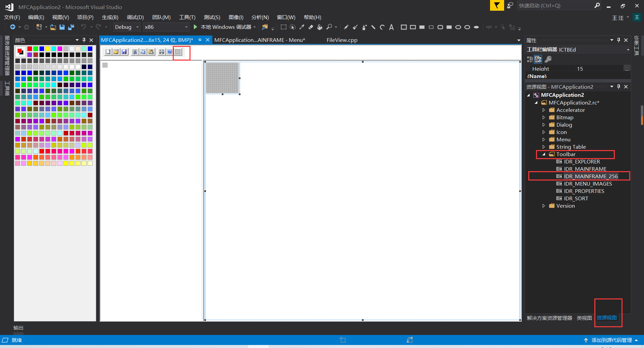Open the 文件(F) menu
Viewport: 644px width, 348px height.
[x=12, y=17]
